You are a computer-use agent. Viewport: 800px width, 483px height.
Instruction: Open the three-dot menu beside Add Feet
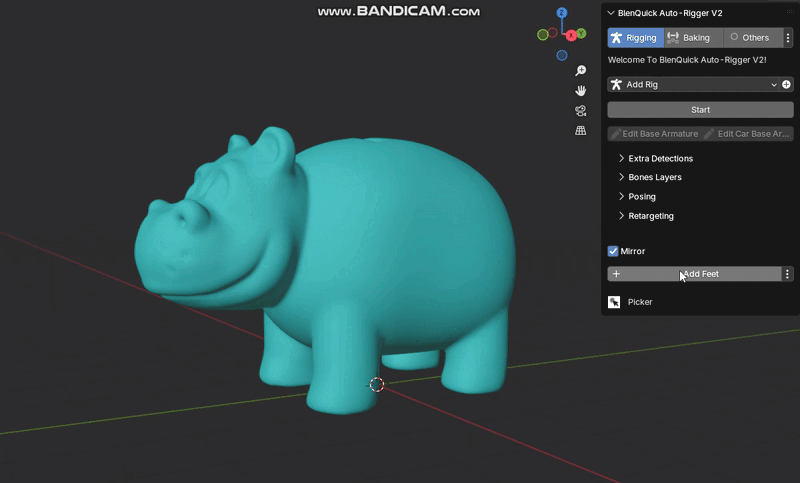(x=788, y=274)
